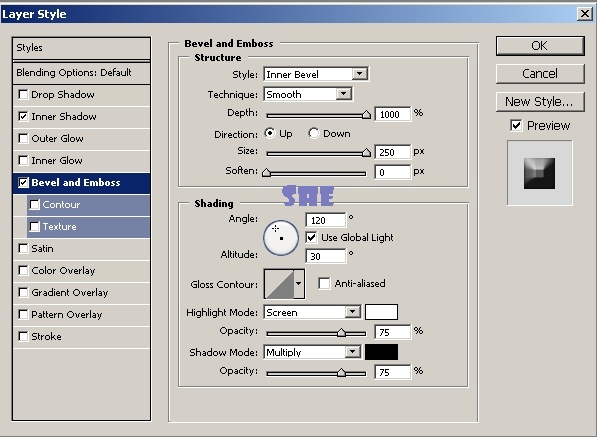597x437 pixels.
Task: Open the Highlight Mode dropdown set to Screen
Action: pyautogui.click(x=312, y=313)
